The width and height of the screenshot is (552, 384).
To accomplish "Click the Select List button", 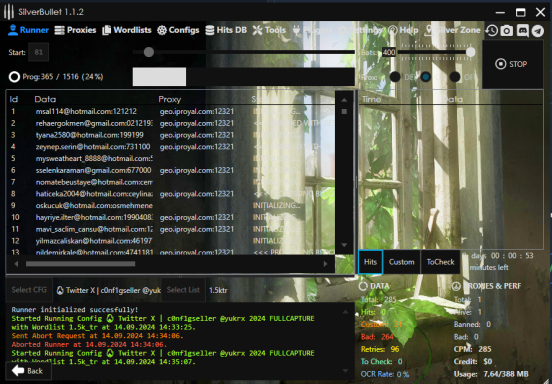I will pyautogui.click(x=183, y=290).
